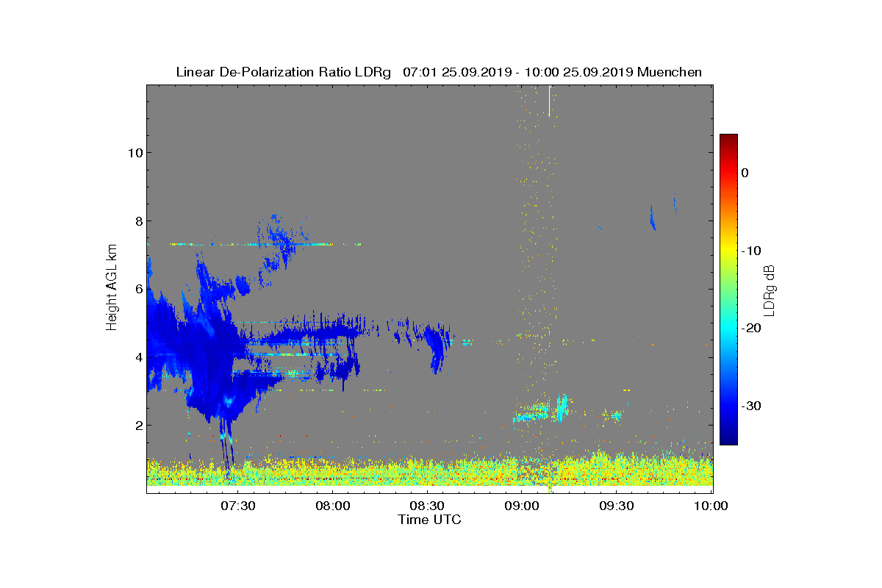Image resolution: width=882 pixels, height=588 pixels.
Task: Click the 09:30 time tick label
Action: [x=617, y=506]
